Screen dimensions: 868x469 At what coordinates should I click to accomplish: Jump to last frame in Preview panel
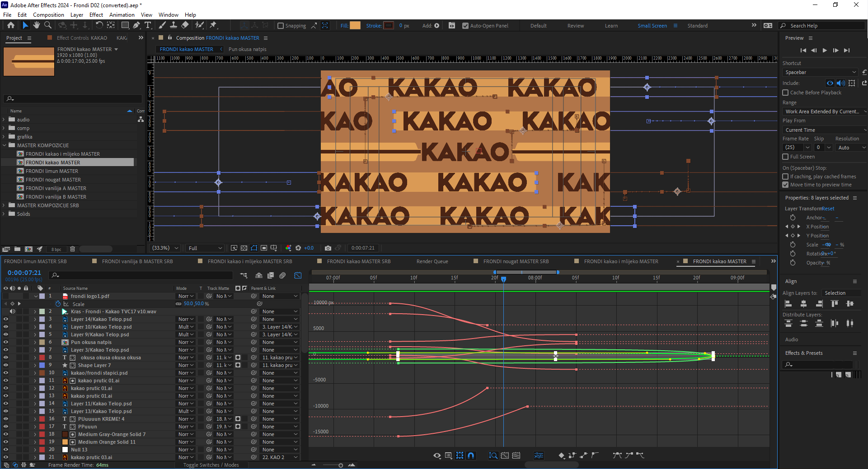pos(847,51)
